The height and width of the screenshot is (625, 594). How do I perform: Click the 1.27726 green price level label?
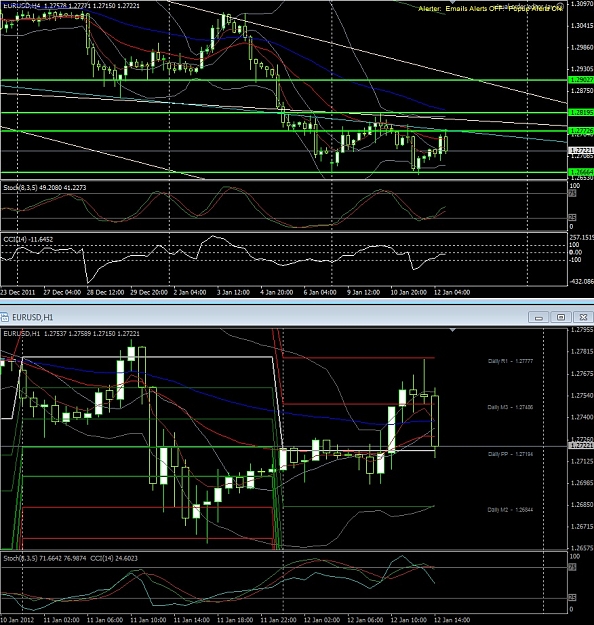[581, 131]
